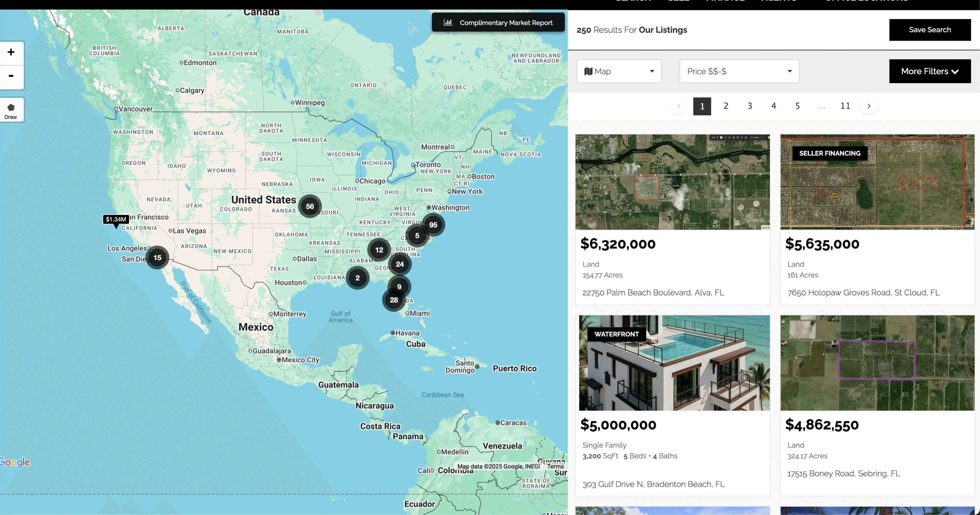980x515 pixels.
Task: Open the Complimentary Market Report
Action: click(498, 23)
